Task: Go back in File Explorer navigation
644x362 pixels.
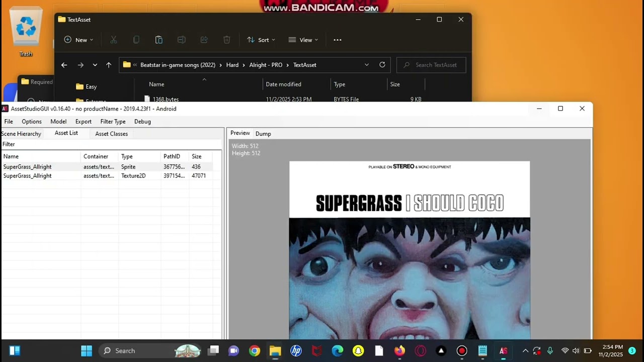Action: click(64, 65)
